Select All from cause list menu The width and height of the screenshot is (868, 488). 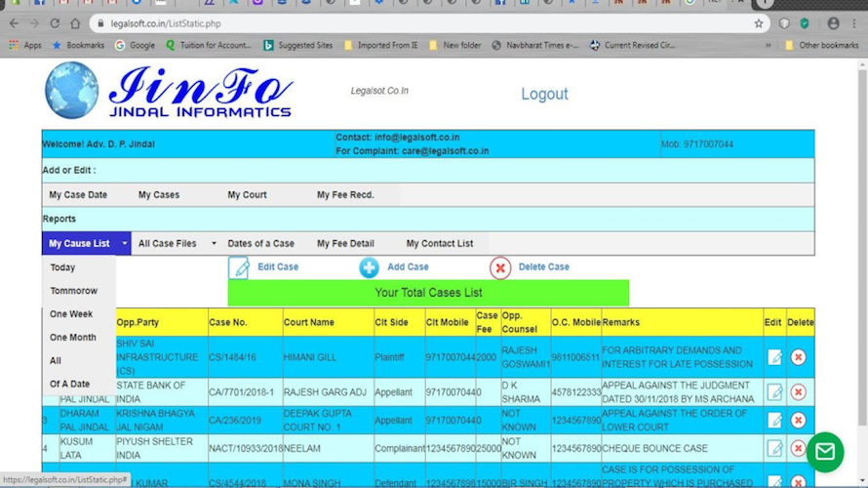(x=56, y=360)
